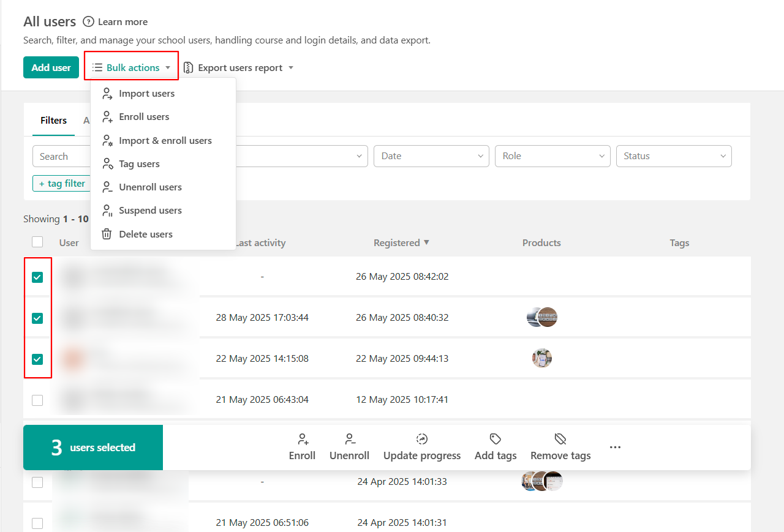The height and width of the screenshot is (532, 784).
Task: Click Export users report button label
Action: 240,68
